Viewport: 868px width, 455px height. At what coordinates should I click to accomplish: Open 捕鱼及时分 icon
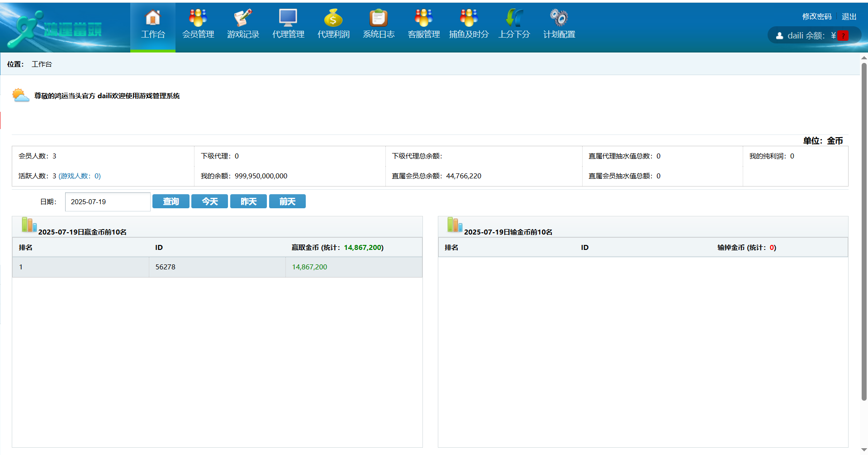click(469, 19)
